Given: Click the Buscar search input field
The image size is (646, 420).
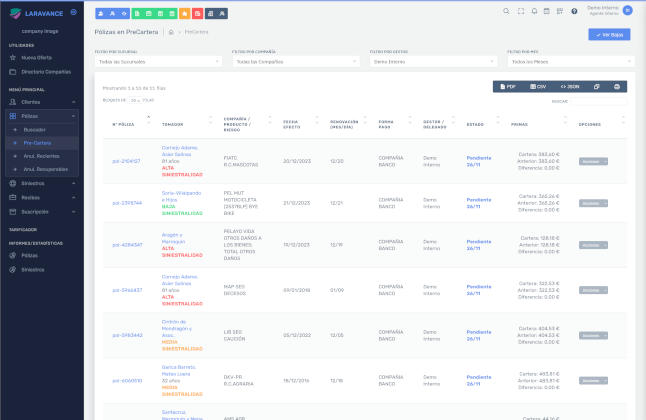Looking at the screenshot, I should [599, 101].
